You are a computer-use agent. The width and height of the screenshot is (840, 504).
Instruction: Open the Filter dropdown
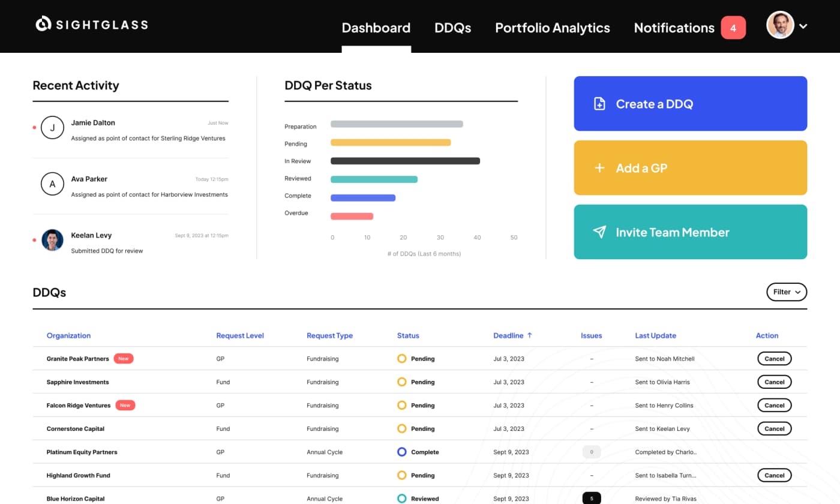[787, 292]
